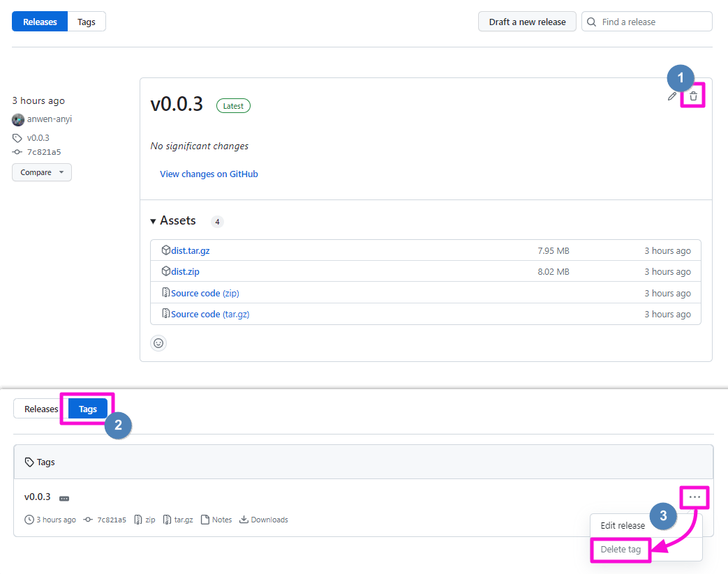
Task: Click the pencil icon to edit release
Action: (672, 96)
